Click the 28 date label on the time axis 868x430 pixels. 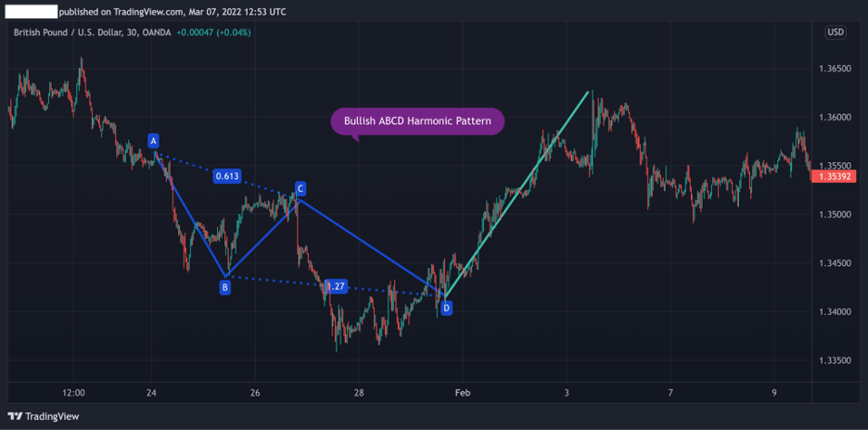pos(359,393)
